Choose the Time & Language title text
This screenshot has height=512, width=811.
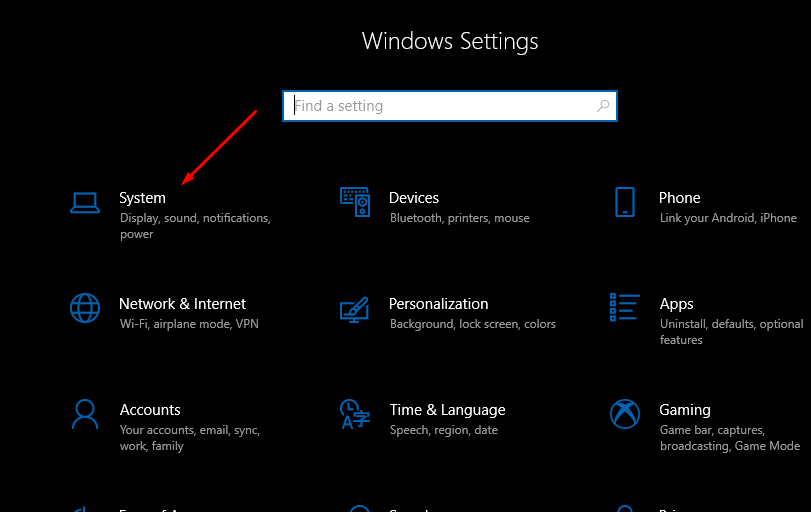point(447,410)
